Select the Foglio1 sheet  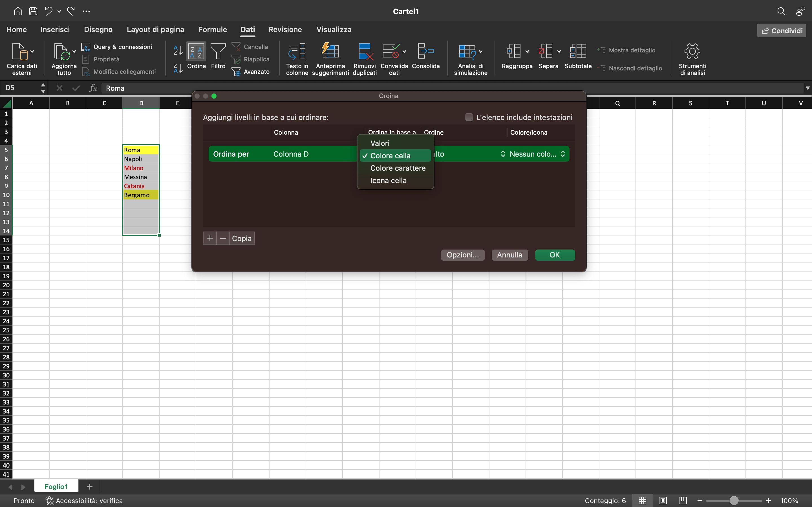(56, 486)
